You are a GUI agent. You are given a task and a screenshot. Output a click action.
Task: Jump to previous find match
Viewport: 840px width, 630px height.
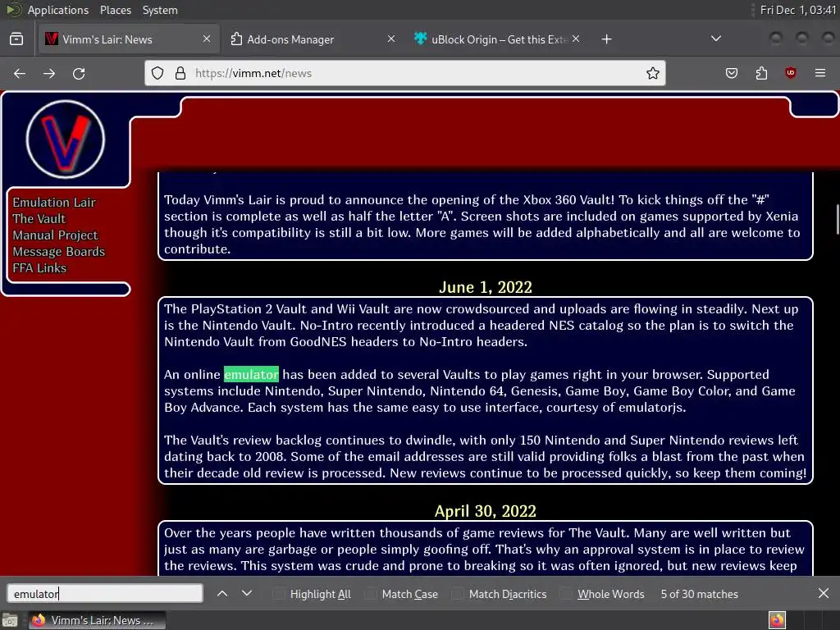pyautogui.click(x=222, y=594)
